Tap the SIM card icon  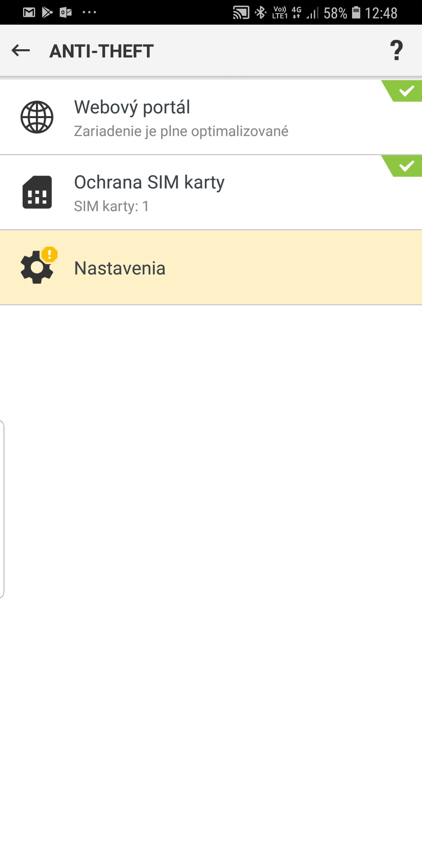(x=37, y=192)
